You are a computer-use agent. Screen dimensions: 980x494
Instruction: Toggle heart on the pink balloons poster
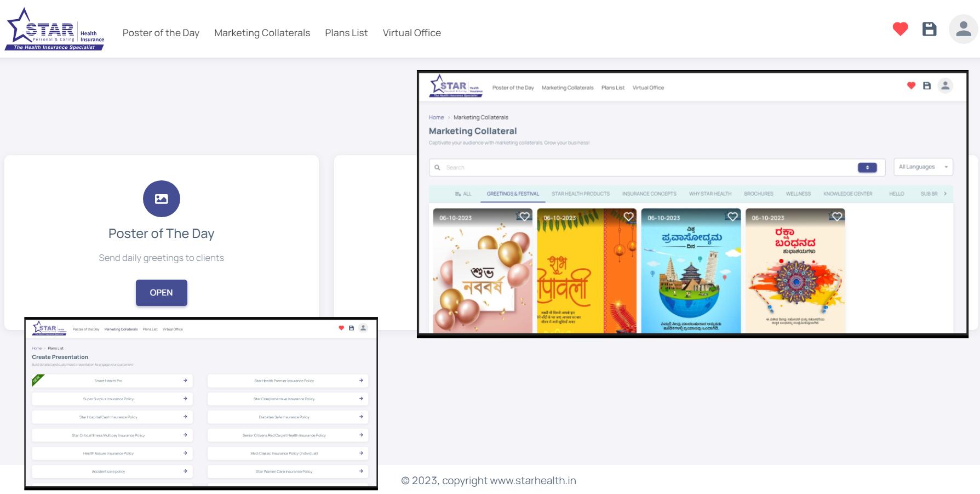coord(524,217)
